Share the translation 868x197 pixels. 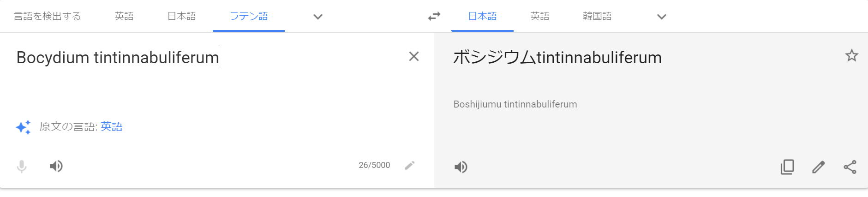click(850, 167)
